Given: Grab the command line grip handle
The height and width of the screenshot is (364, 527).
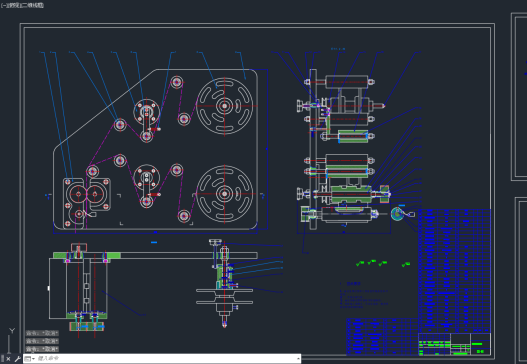Looking at the screenshot, I should tap(2, 359).
